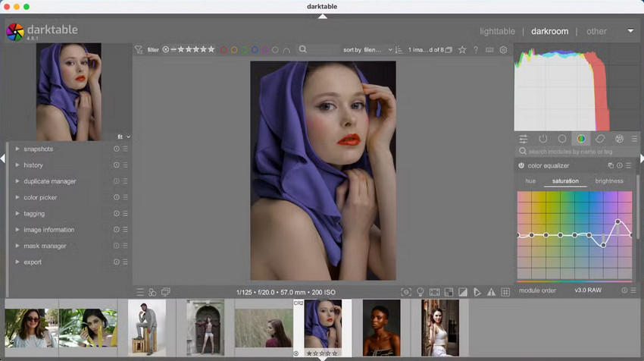
Task: Open the sort by filename dropdown
Action: [x=378, y=50]
